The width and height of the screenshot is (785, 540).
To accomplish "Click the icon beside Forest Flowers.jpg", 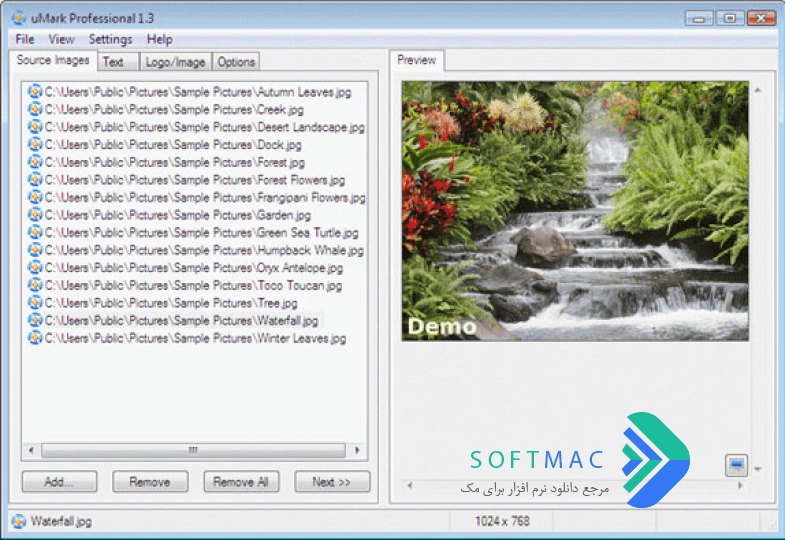I will (35, 179).
